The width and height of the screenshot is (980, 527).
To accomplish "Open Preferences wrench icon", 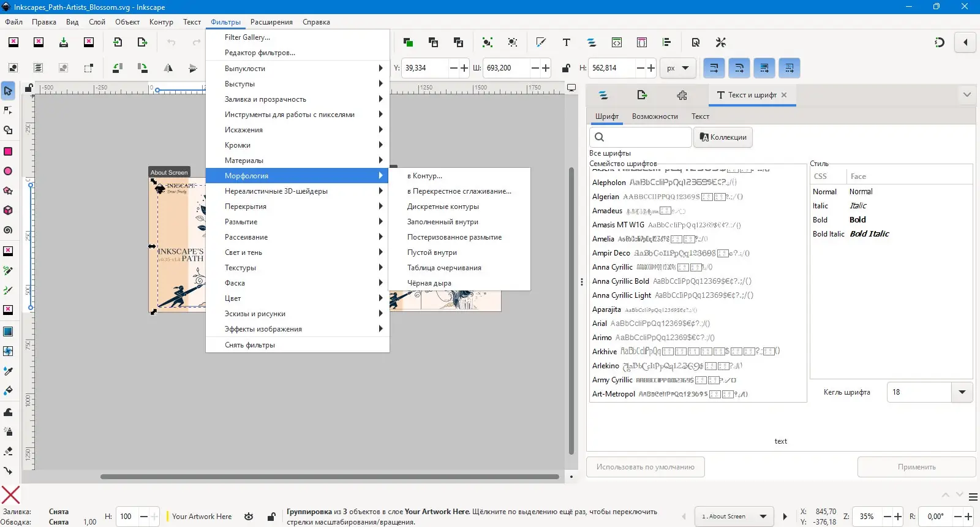I will pos(721,42).
